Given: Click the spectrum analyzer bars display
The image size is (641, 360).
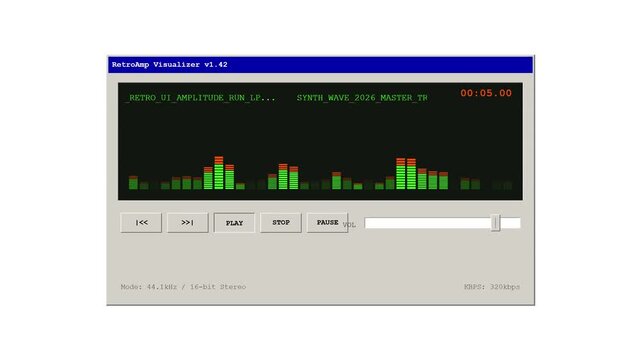Looking at the screenshot, I should (x=320, y=173).
